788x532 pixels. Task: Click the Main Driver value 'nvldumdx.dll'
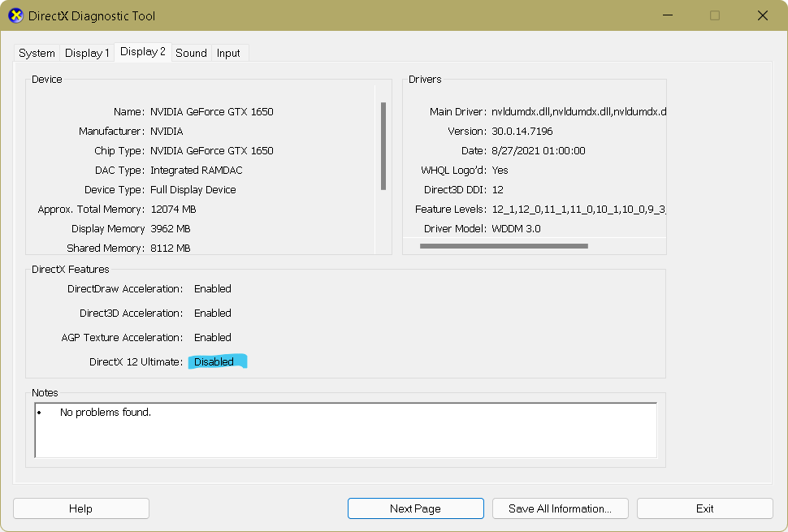click(x=579, y=111)
